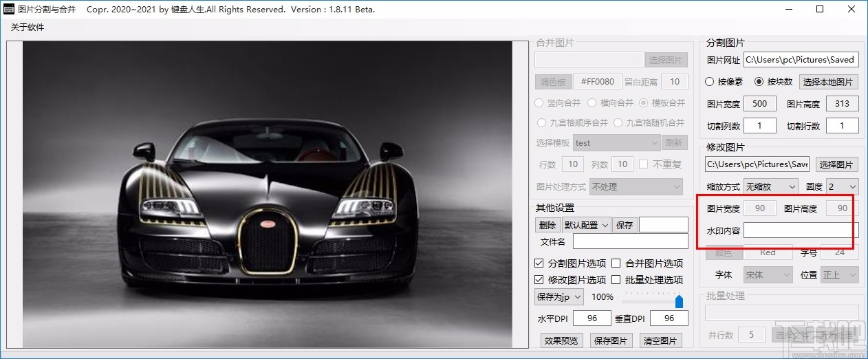Click the 切割列数 input field

click(x=760, y=126)
